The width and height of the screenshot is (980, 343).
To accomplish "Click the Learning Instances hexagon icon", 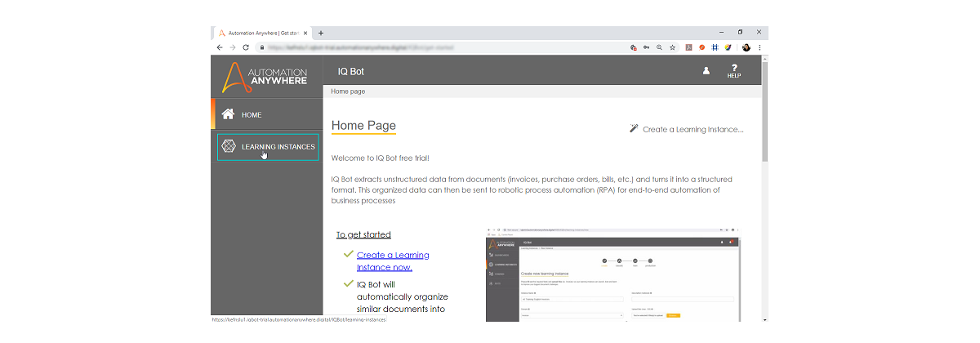I will [x=229, y=147].
